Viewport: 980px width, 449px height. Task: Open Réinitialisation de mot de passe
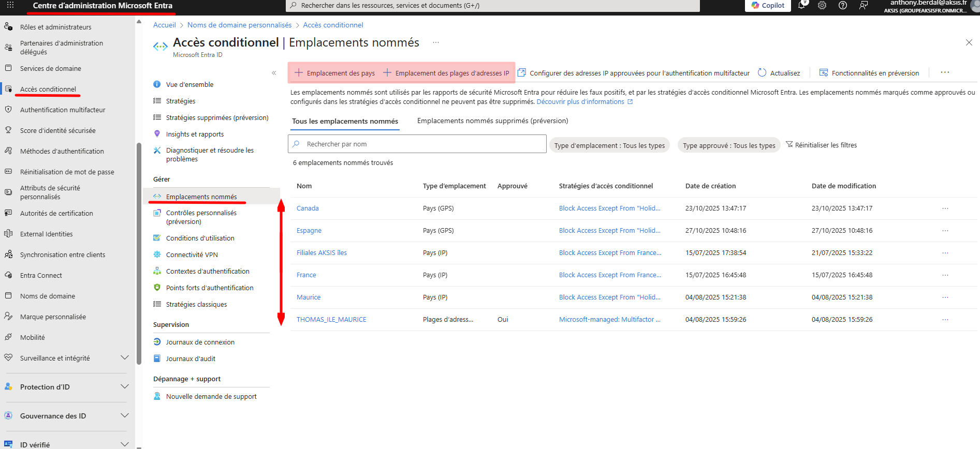(67, 172)
